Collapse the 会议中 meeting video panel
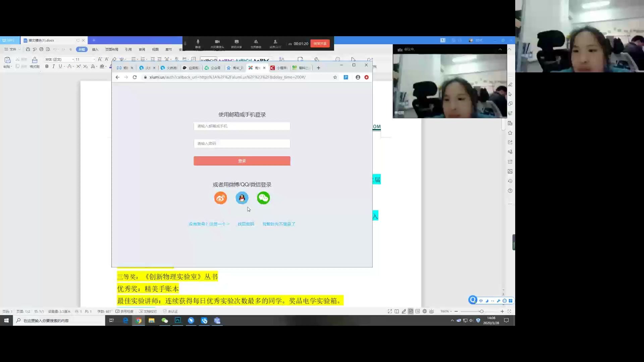The height and width of the screenshot is (362, 644). tap(500, 49)
